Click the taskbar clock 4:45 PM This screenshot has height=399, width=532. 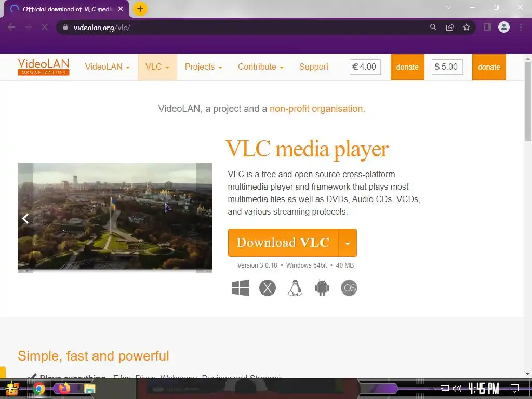tap(484, 388)
